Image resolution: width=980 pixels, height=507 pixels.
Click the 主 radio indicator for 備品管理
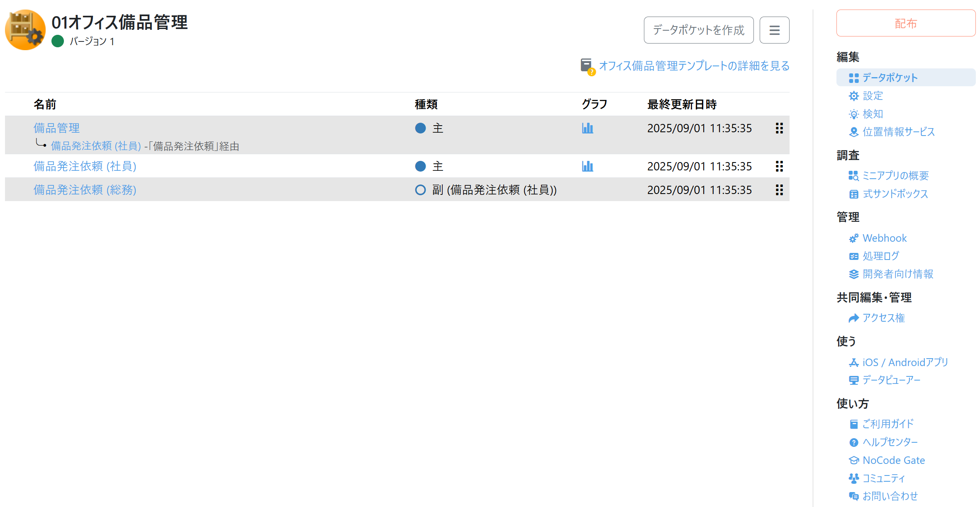click(x=420, y=128)
